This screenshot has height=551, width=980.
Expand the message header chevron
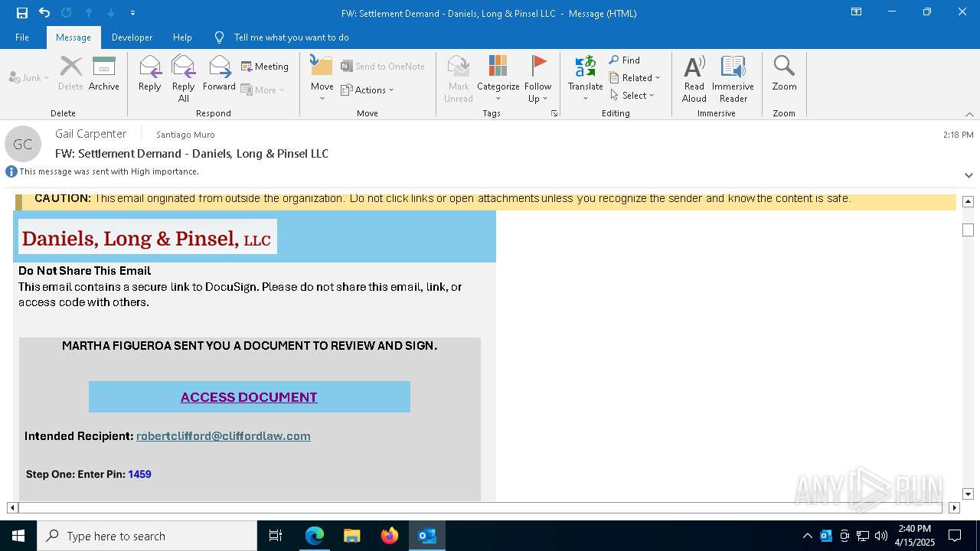[969, 175]
